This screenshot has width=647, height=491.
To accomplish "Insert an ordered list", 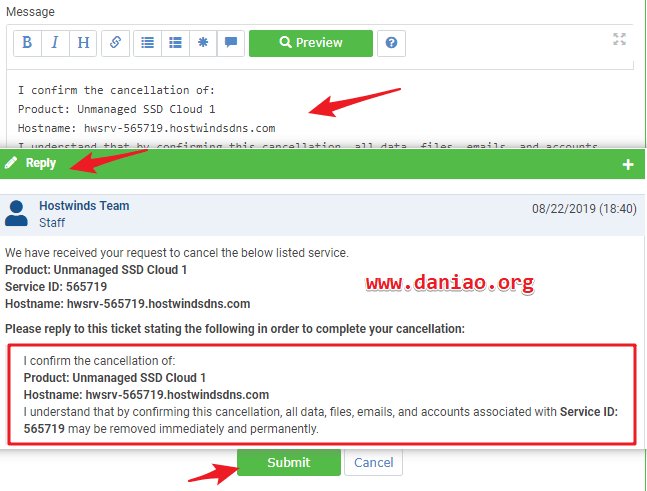I will pyautogui.click(x=175, y=43).
